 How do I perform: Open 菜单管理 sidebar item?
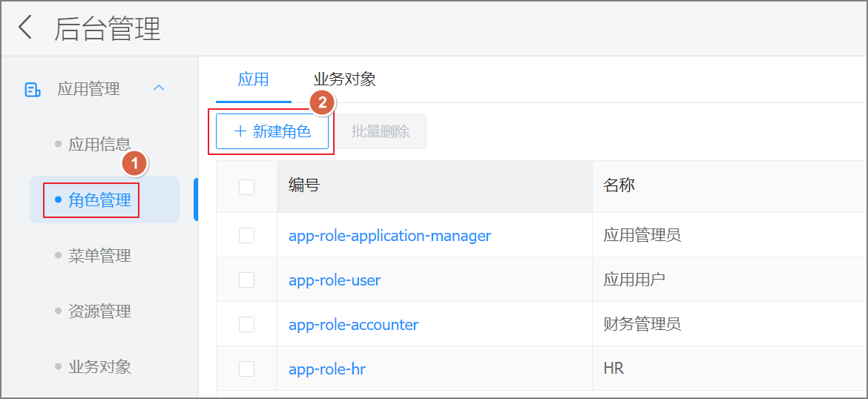click(99, 256)
